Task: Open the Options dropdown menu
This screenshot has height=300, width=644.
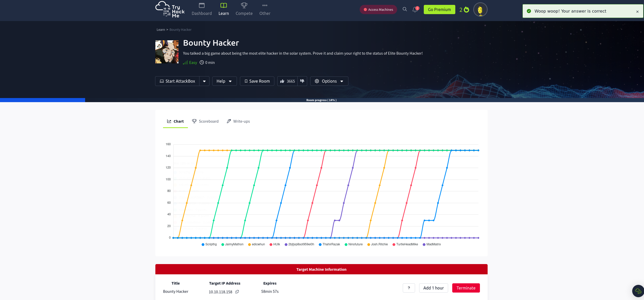Action: point(329,81)
